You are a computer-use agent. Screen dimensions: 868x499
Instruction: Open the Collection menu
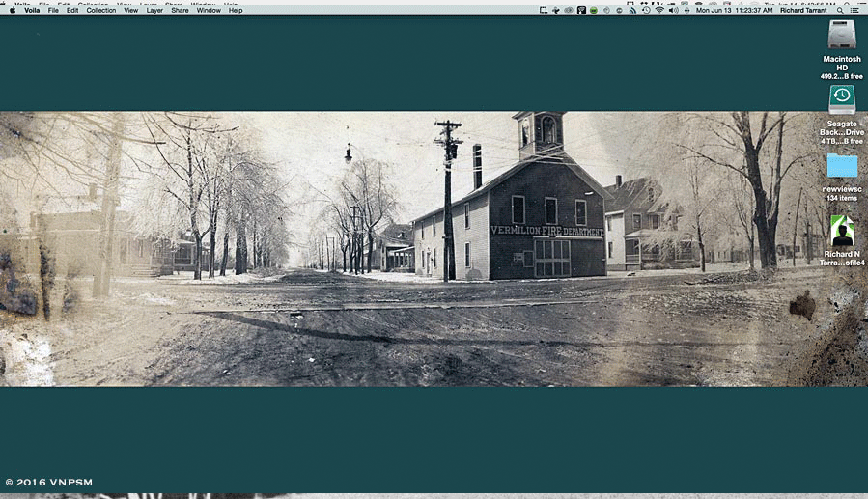(x=100, y=10)
